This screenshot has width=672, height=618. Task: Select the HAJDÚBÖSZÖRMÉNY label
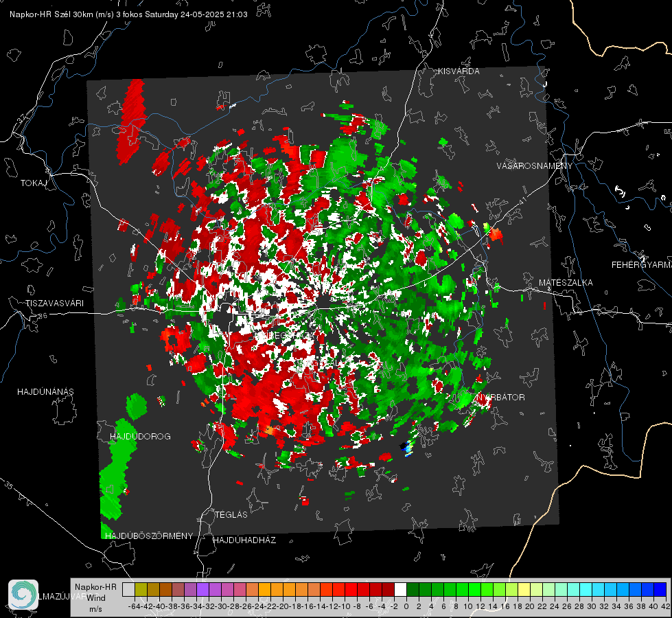[149, 536]
